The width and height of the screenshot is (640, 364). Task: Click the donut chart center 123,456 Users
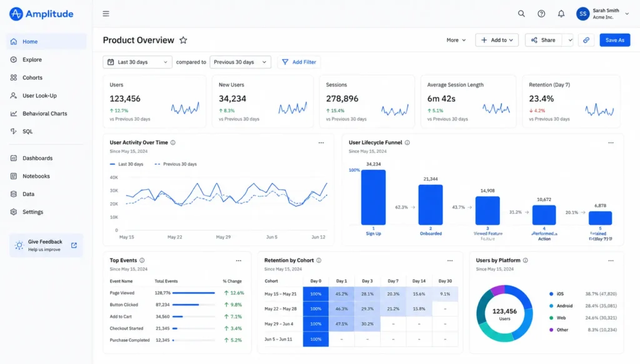pyautogui.click(x=504, y=314)
